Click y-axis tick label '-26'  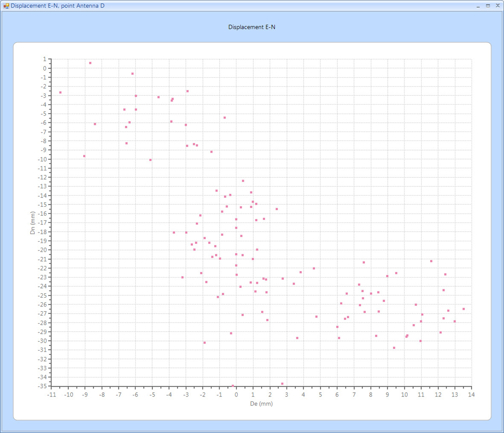tap(42, 304)
